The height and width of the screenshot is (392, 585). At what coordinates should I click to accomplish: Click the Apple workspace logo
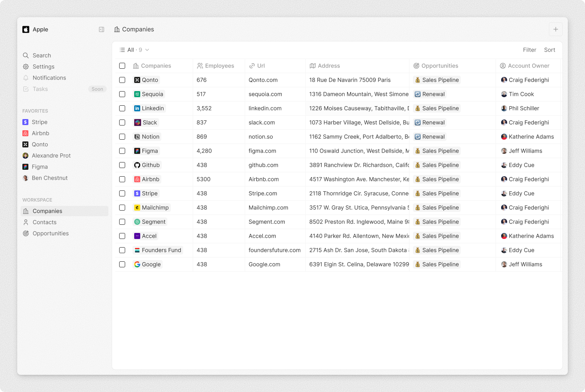pyautogui.click(x=26, y=30)
